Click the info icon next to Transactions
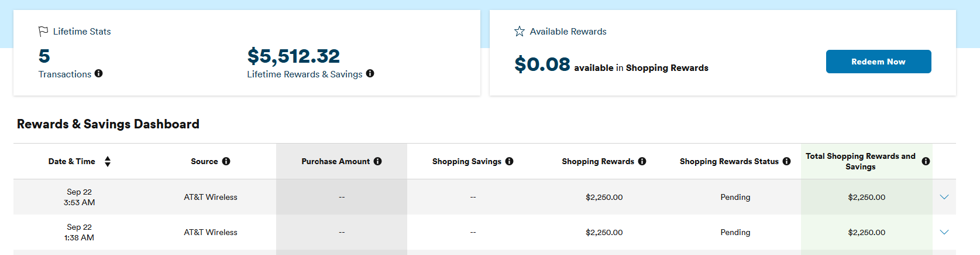This screenshot has height=255, width=980. pyautogui.click(x=98, y=73)
